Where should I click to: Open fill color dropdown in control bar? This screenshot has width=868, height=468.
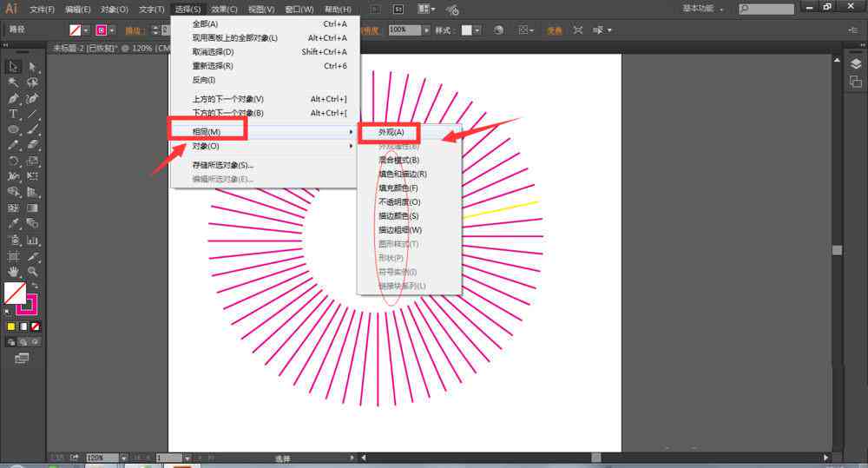point(86,30)
